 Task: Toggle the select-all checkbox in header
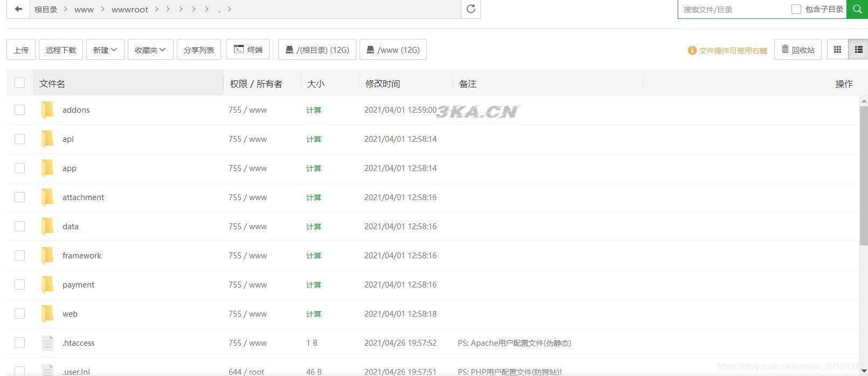click(x=20, y=83)
